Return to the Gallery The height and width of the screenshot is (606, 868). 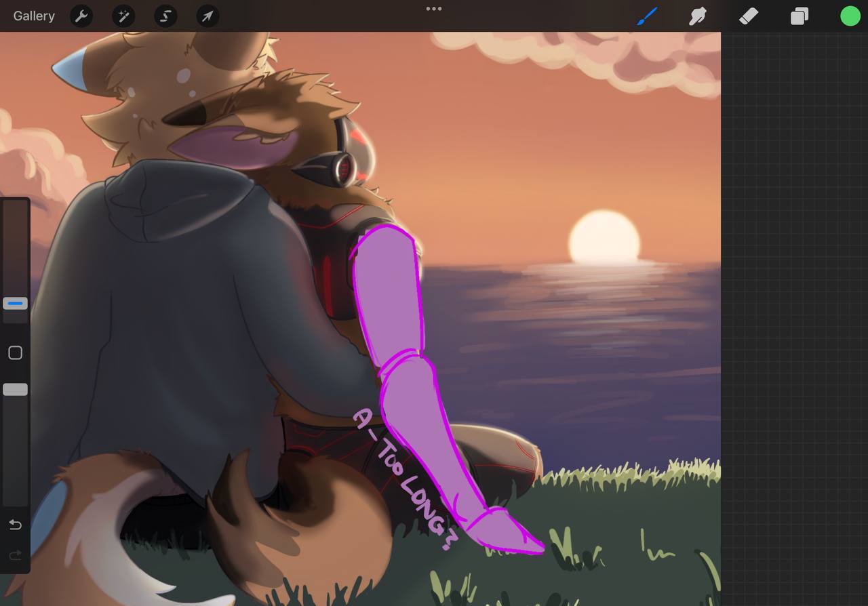pyautogui.click(x=34, y=16)
